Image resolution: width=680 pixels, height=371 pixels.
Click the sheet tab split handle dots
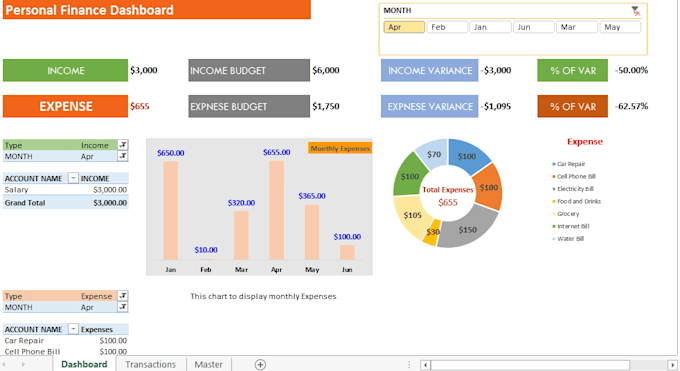point(409,365)
